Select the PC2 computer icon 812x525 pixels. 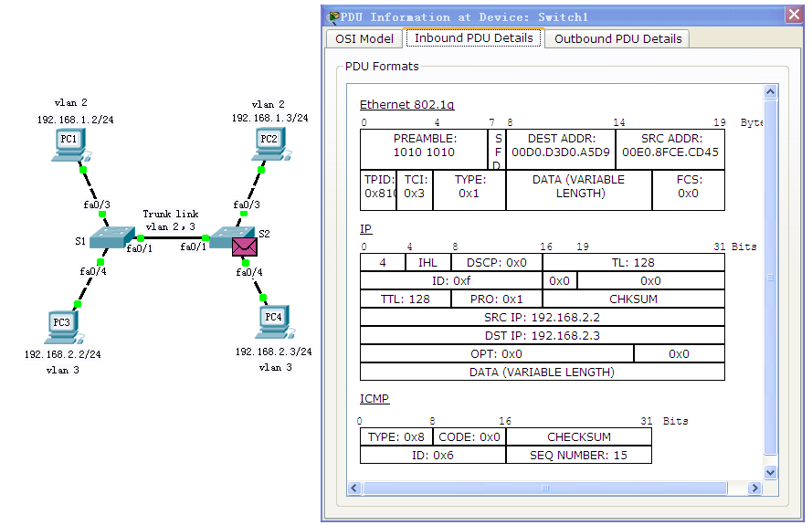[x=271, y=144]
